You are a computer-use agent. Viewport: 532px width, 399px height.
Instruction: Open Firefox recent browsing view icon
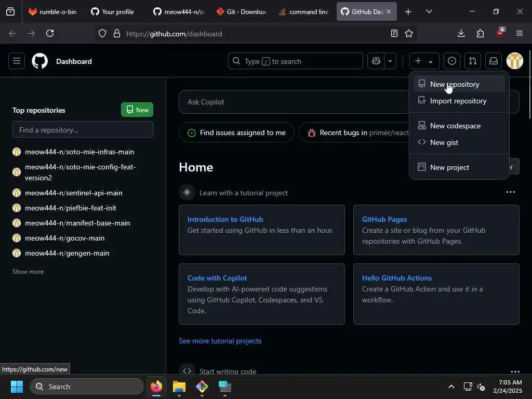coord(10,11)
